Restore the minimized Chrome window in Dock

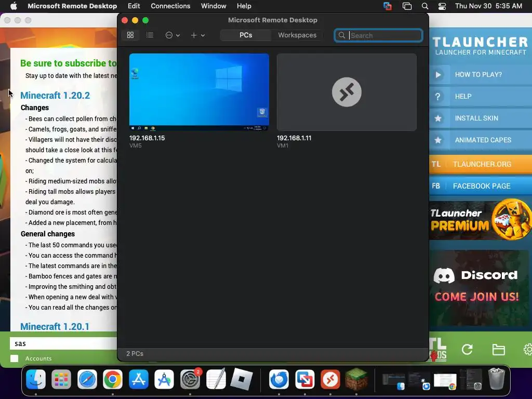point(445,381)
